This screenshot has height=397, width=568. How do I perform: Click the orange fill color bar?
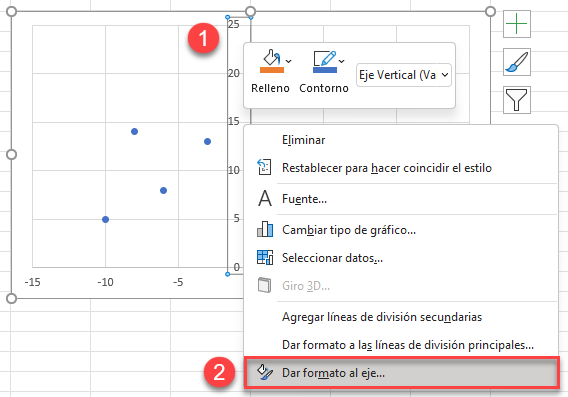coord(272,70)
